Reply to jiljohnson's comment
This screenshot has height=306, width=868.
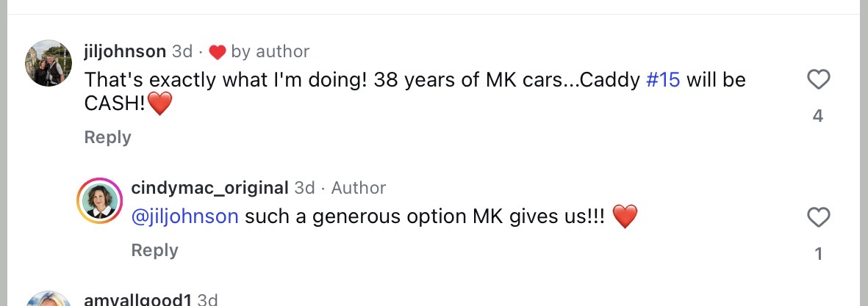coord(107,137)
